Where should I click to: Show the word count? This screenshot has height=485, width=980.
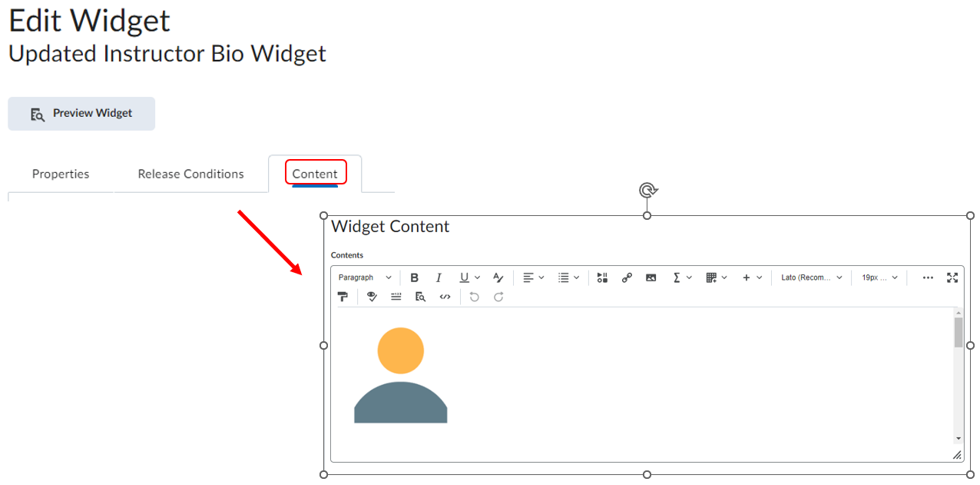coord(396,297)
